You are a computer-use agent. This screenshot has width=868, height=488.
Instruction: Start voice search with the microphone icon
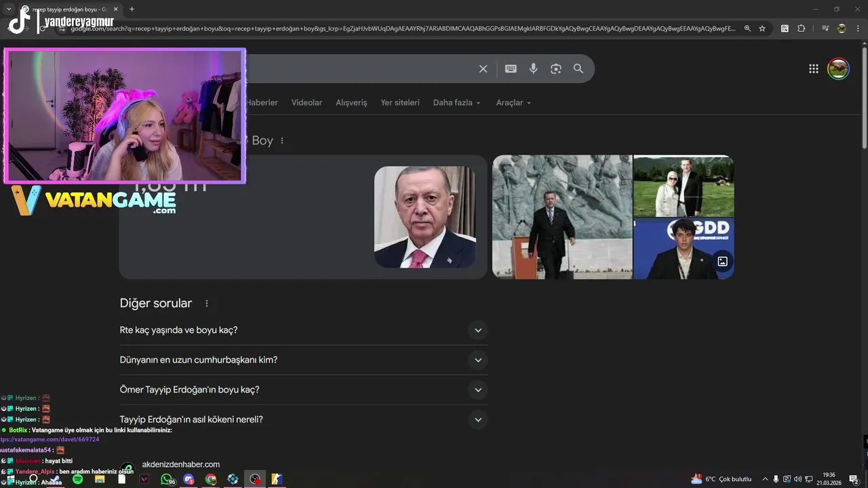[534, 68]
